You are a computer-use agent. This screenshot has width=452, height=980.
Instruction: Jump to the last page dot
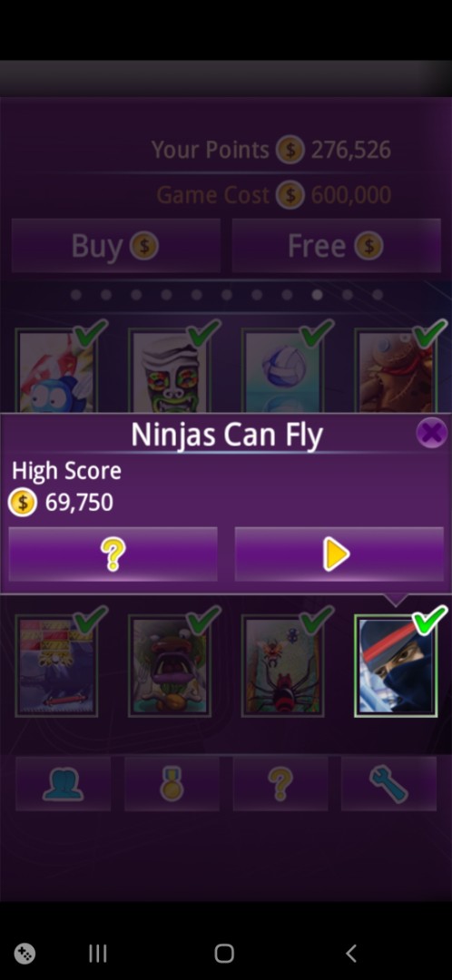(378, 294)
